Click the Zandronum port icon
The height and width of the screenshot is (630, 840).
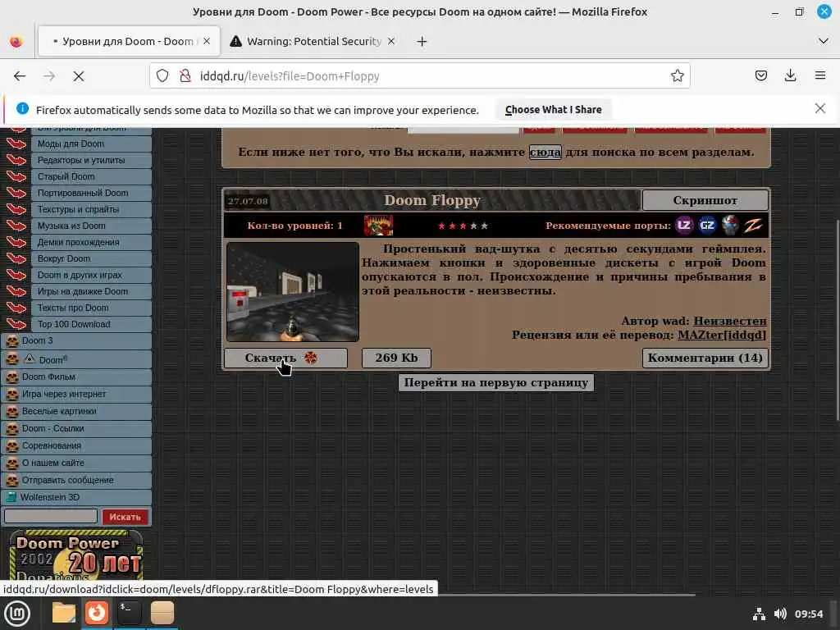pyautogui.click(x=729, y=225)
